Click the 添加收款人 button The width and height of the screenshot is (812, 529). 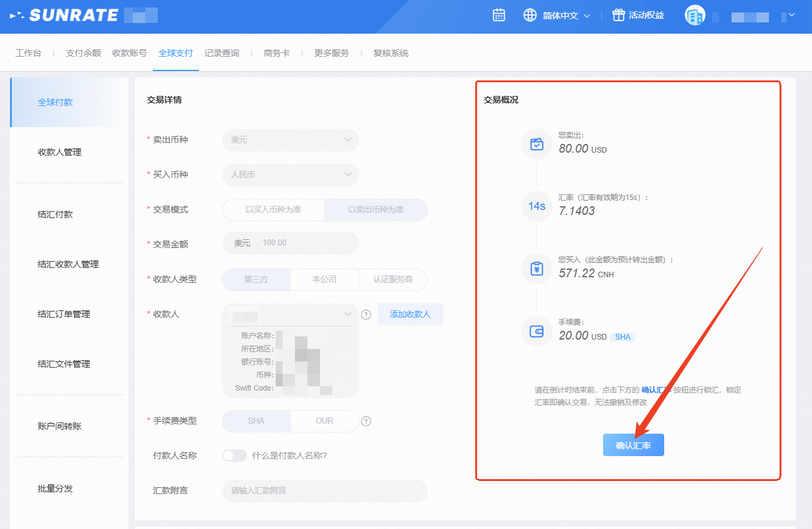(x=410, y=315)
